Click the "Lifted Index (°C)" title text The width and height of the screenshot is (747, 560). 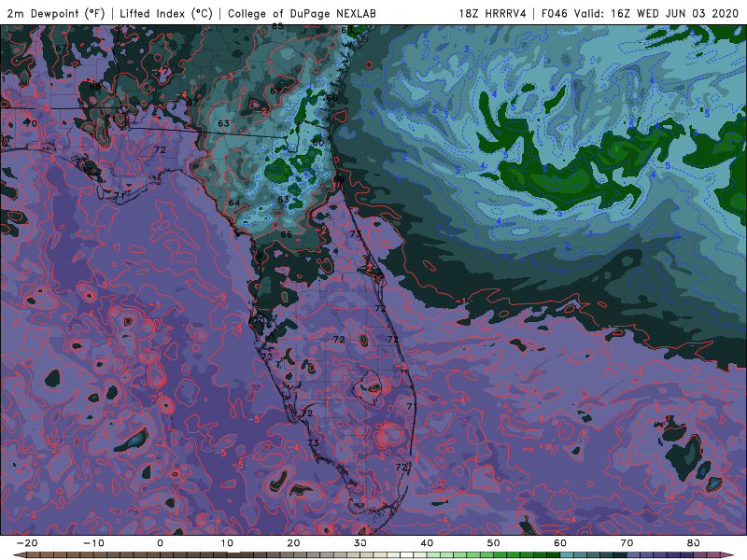click(166, 13)
